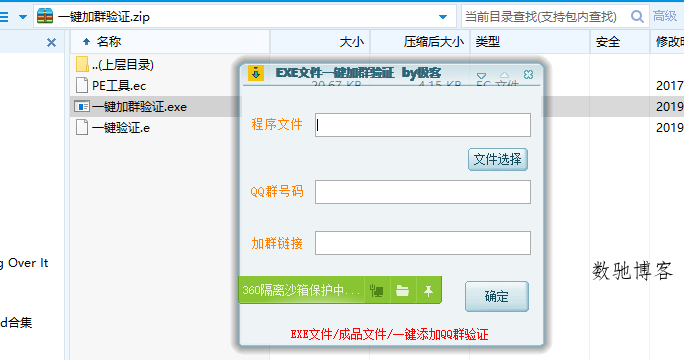
Task: Open the 360 sandbox folder icon
Action: 402,290
